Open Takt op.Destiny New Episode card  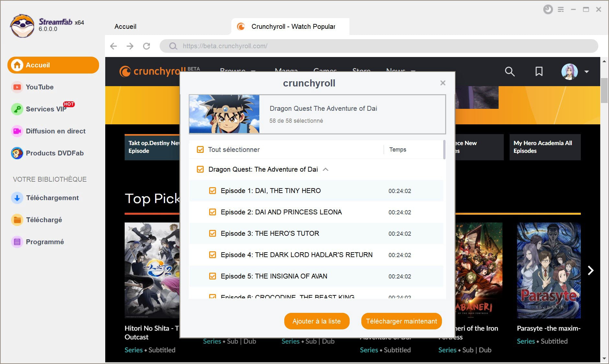click(152, 147)
